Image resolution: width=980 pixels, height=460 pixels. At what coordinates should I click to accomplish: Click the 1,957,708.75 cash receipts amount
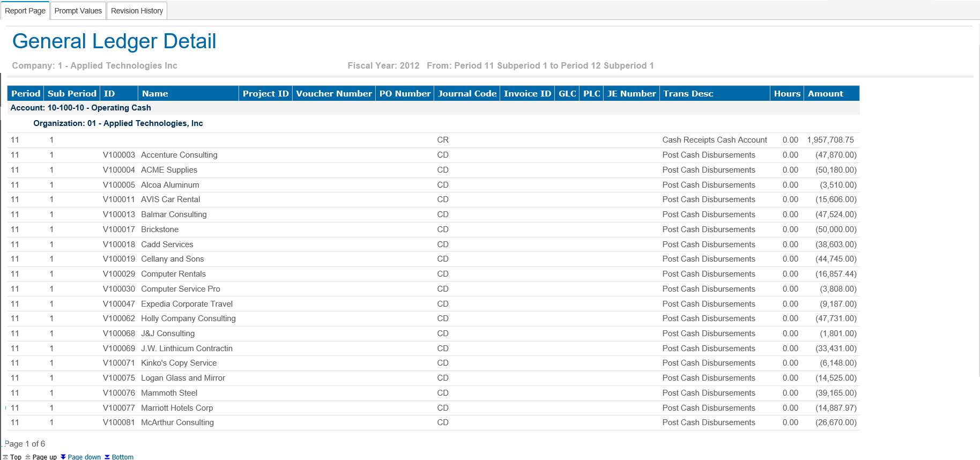point(830,140)
